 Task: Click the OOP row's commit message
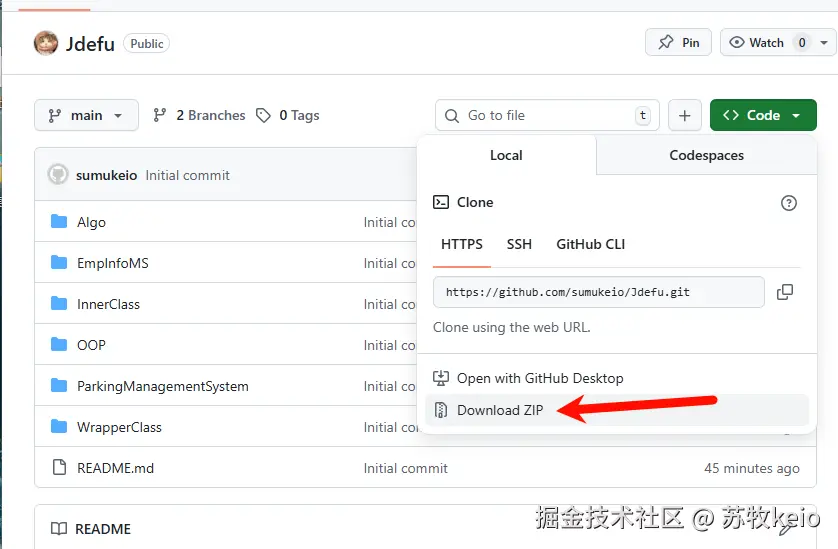coord(390,345)
